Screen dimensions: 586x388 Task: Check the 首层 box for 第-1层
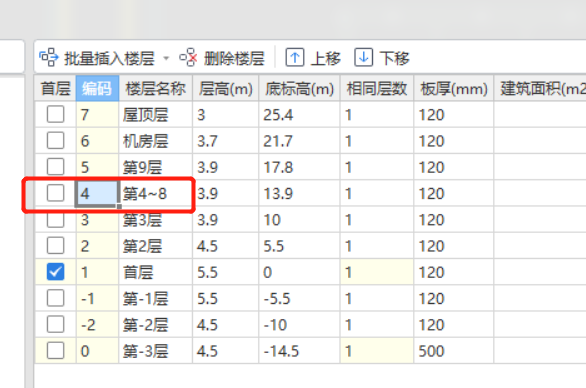pos(55,298)
